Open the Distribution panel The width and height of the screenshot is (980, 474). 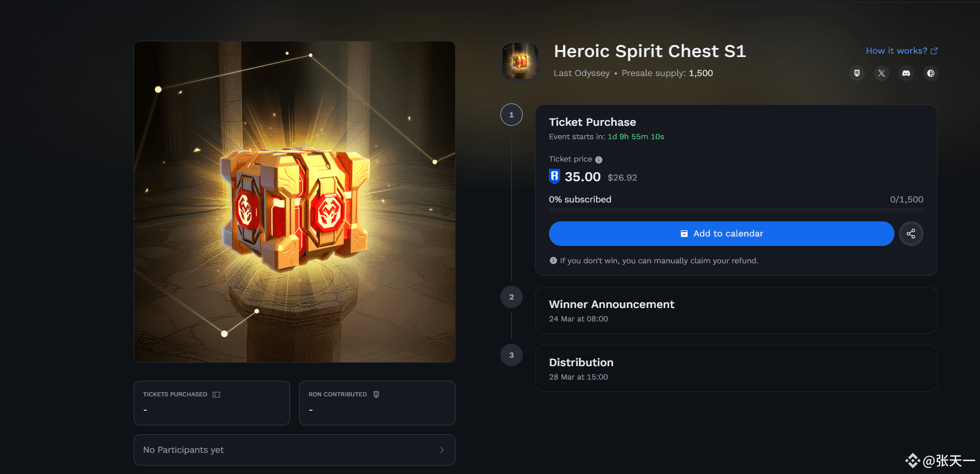(x=736, y=368)
